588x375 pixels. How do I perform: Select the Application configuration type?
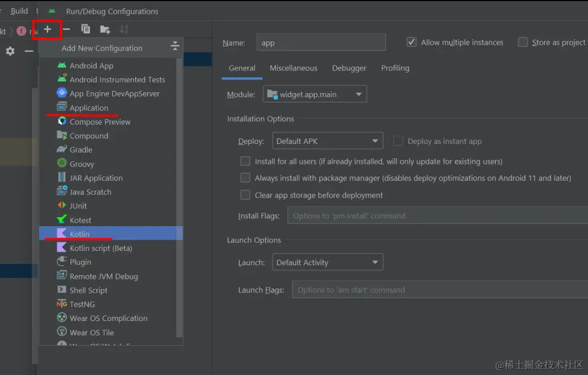tap(92, 108)
